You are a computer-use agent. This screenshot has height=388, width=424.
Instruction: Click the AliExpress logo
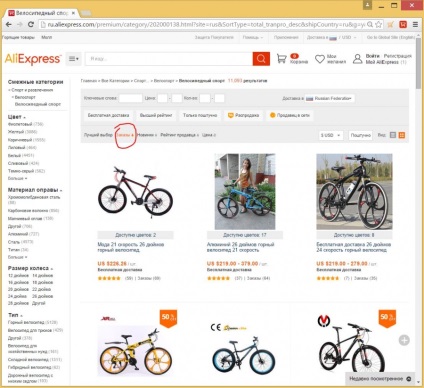[33, 59]
